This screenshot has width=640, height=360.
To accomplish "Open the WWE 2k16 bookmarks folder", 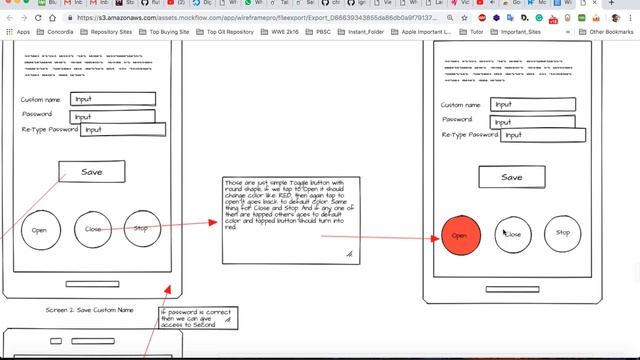I will pos(280,32).
